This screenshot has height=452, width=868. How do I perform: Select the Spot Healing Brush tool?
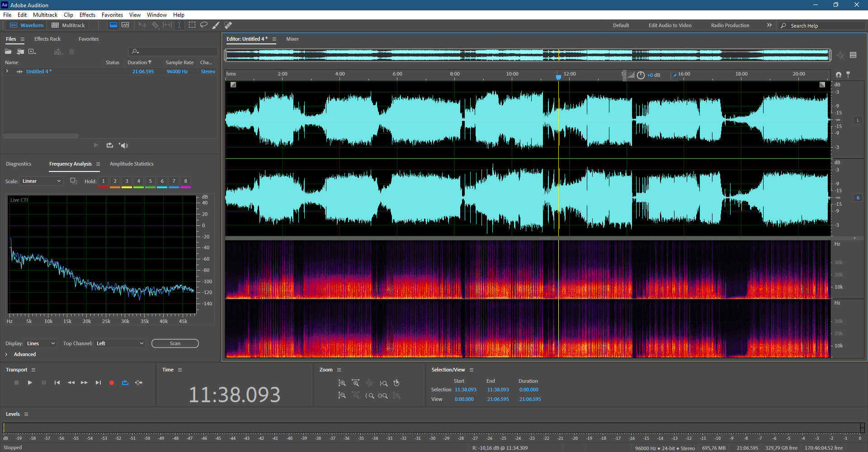228,25
